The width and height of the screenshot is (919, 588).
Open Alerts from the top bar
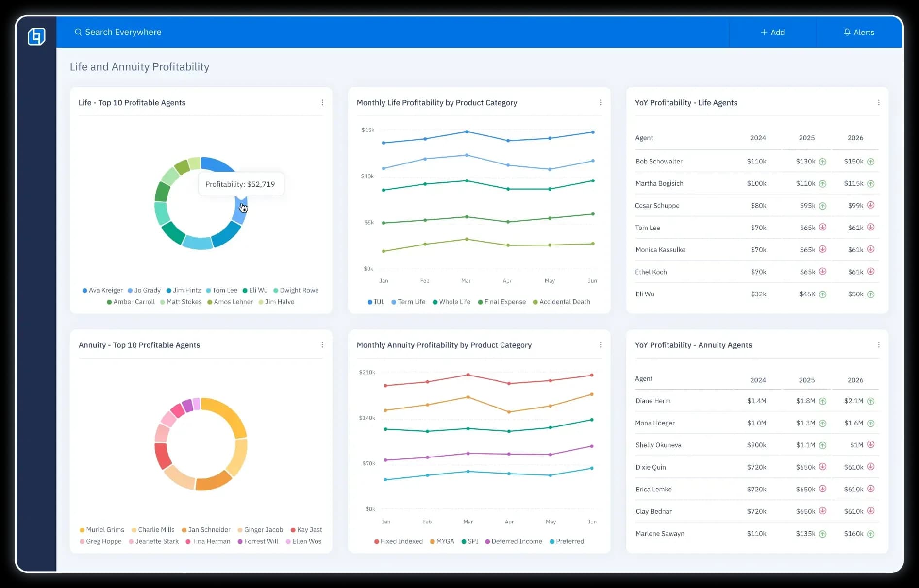pos(859,32)
